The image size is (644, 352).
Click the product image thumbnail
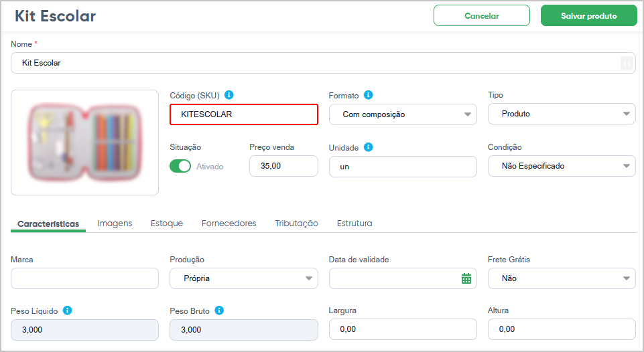[84, 143]
